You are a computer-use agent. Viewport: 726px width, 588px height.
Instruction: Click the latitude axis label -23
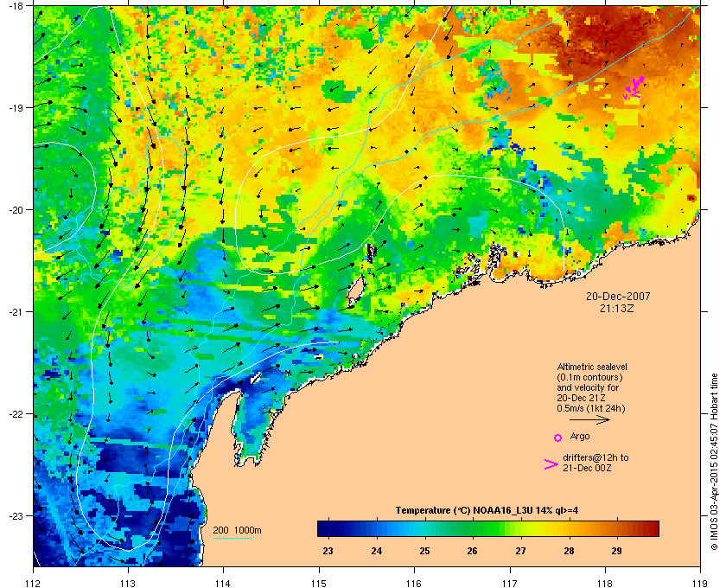(16, 515)
